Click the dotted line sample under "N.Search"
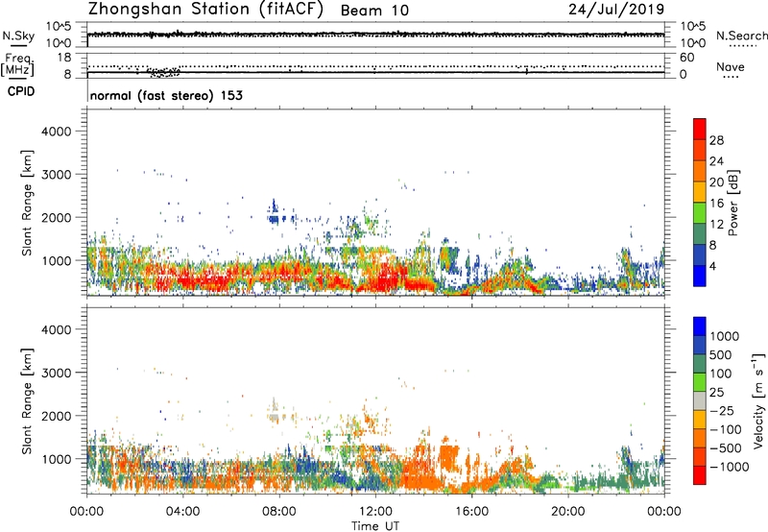 [742, 46]
